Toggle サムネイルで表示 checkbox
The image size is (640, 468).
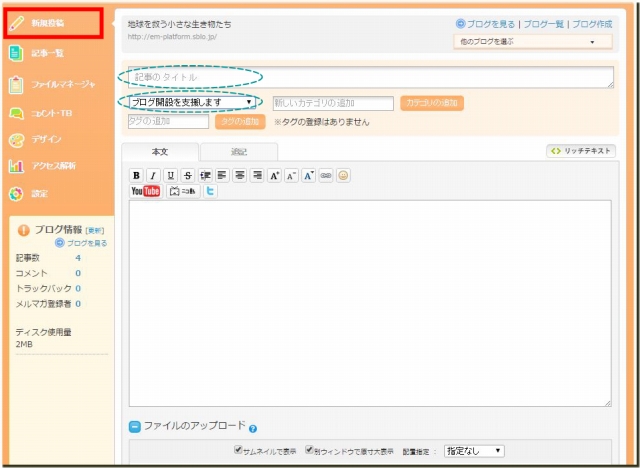point(238,450)
